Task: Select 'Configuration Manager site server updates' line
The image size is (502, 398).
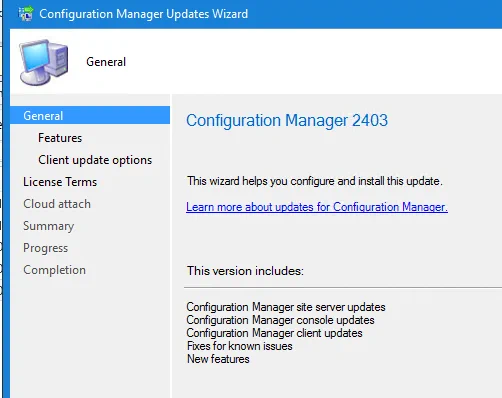Action: tap(286, 307)
